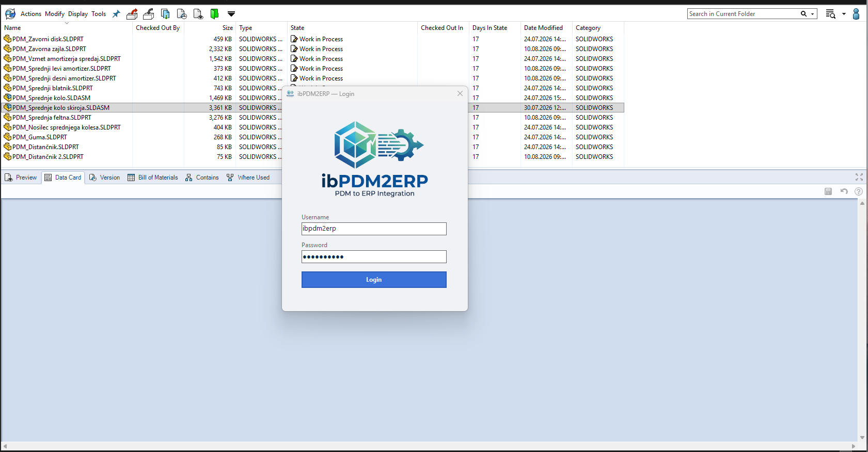Click state icon in PDM_Vzmet amortizerja row

tap(294, 58)
